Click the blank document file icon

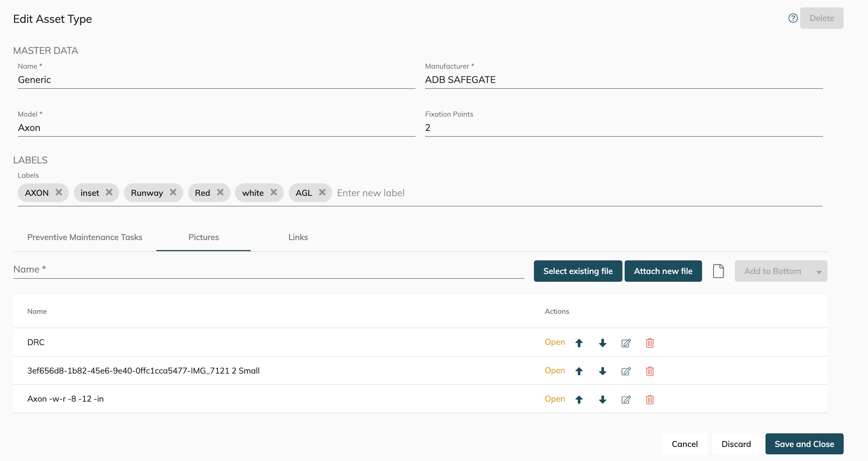click(x=718, y=271)
